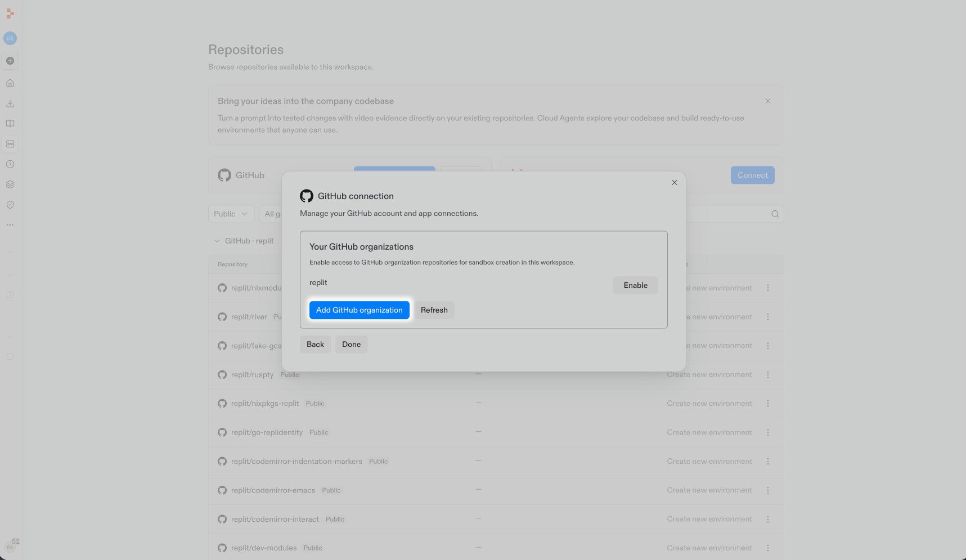
Task: Enable access for replit organization
Action: [x=635, y=285]
